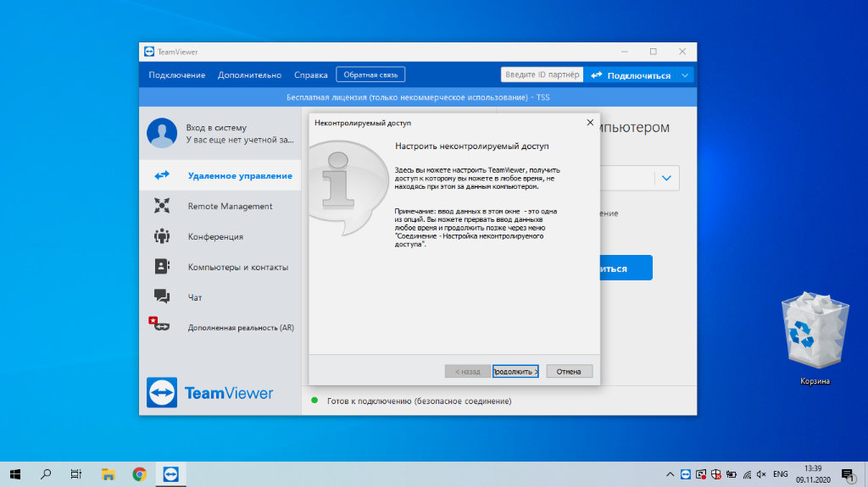Open the Remote Management sidebar icon
The width and height of the screenshot is (868, 487).
(x=162, y=206)
